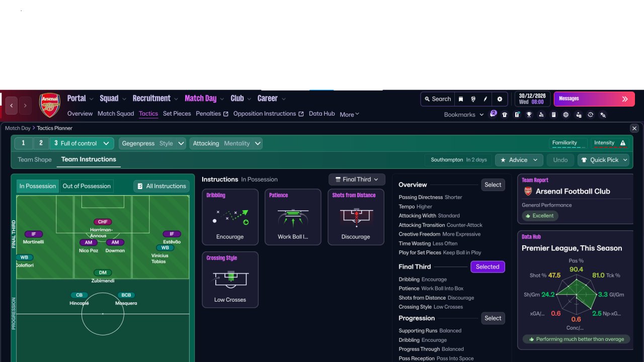Click the shirt icon in bookmarks bar
This screenshot has width=644, height=362.
[505, 115]
